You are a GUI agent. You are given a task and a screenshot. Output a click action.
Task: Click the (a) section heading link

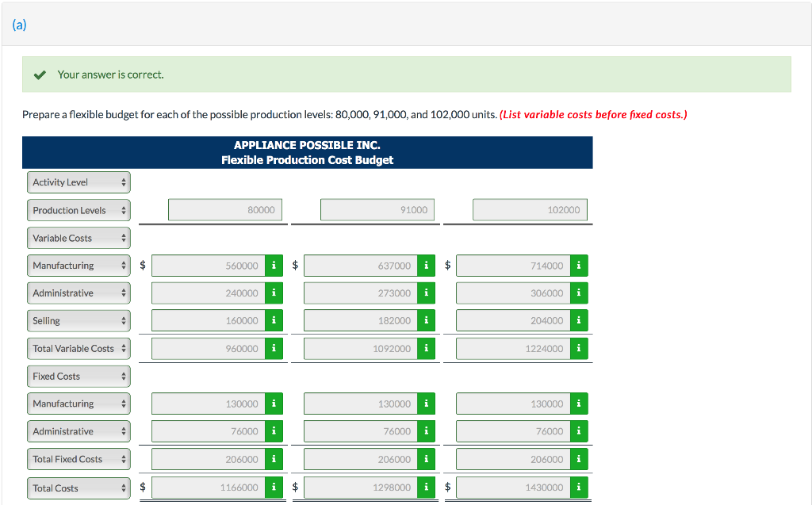pyautogui.click(x=19, y=25)
